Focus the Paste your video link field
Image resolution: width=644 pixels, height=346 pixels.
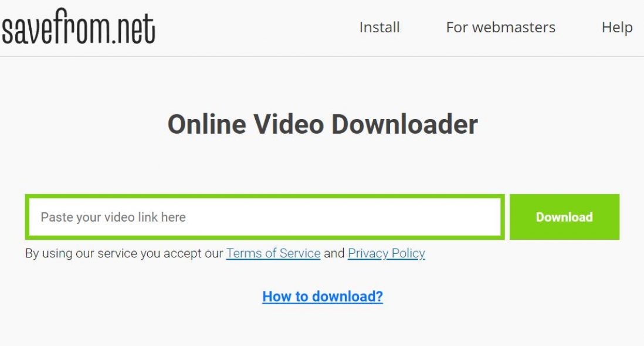pyautogui.click(x=265, y=217)
